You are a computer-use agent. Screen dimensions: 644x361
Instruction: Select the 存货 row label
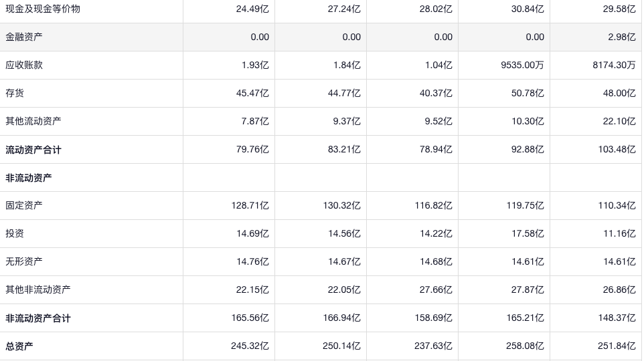pyautogui.click(x=15, y=93)
